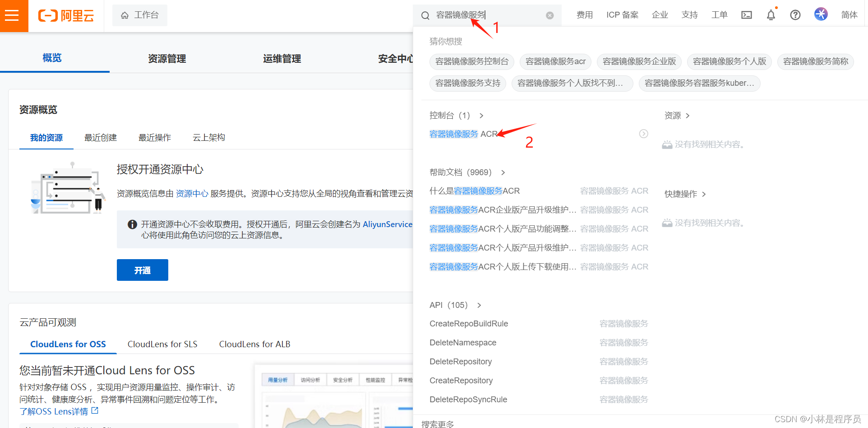Click 搜索更多 at panel bottom

(438, 423)
